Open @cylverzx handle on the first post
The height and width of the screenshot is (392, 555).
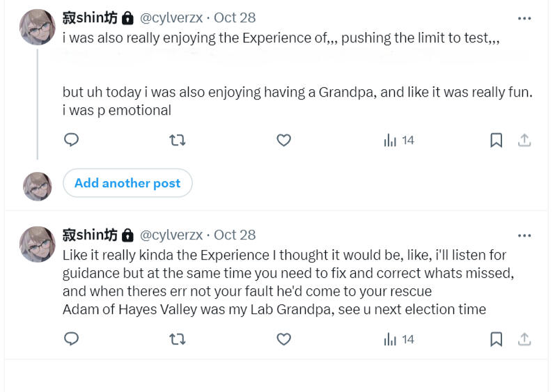click(171, 18)
